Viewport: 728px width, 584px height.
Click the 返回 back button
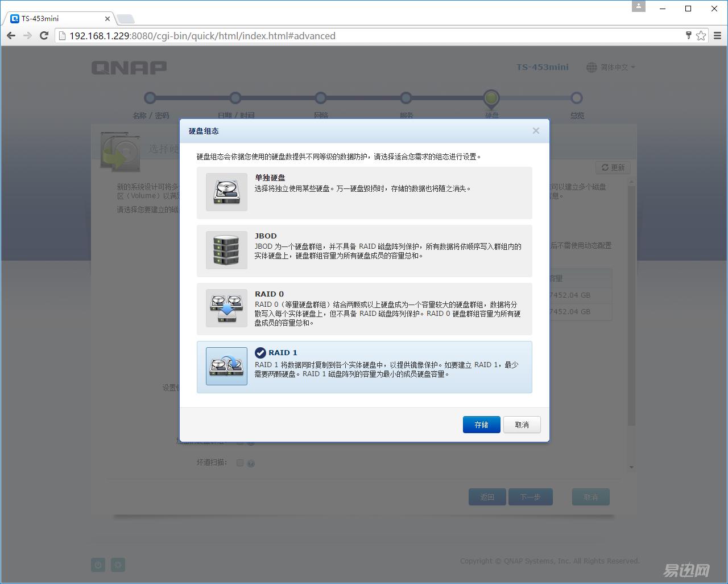(487, 497)
